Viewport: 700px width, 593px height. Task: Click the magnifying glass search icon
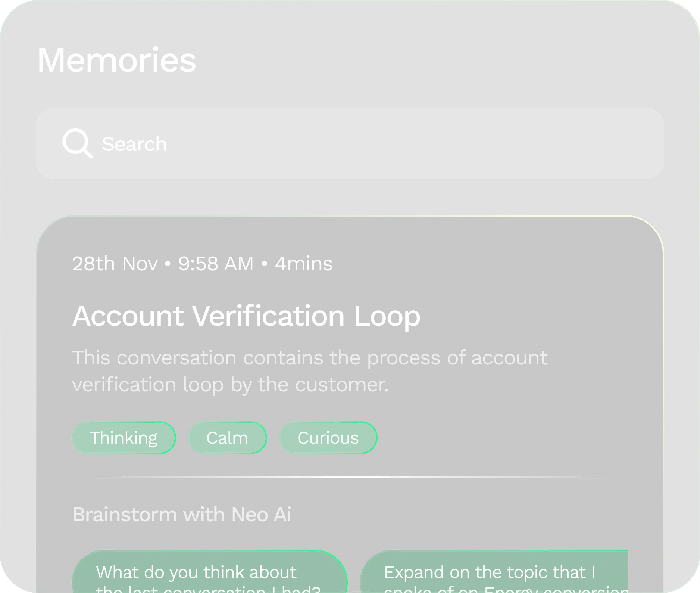coord(77,143)
